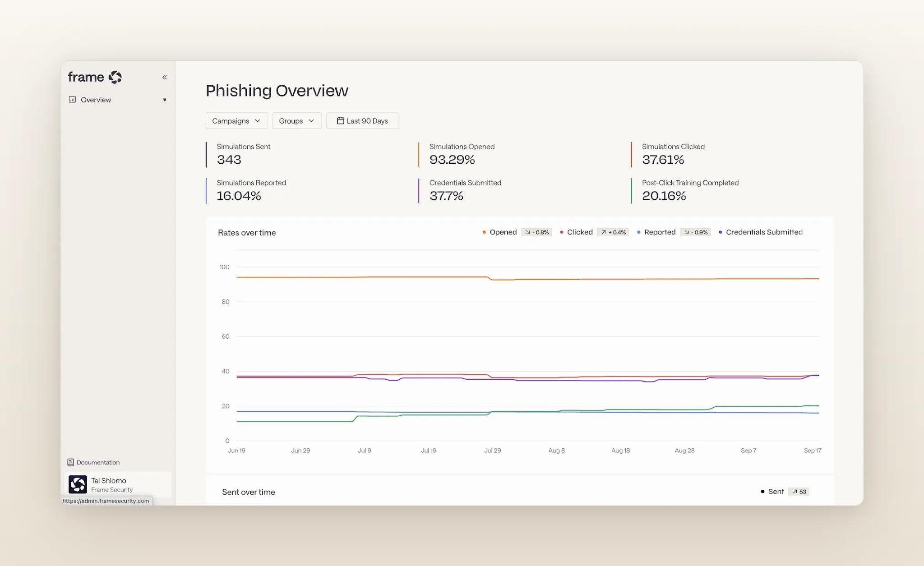Click the Sep 17 axis label

[813, 451]
